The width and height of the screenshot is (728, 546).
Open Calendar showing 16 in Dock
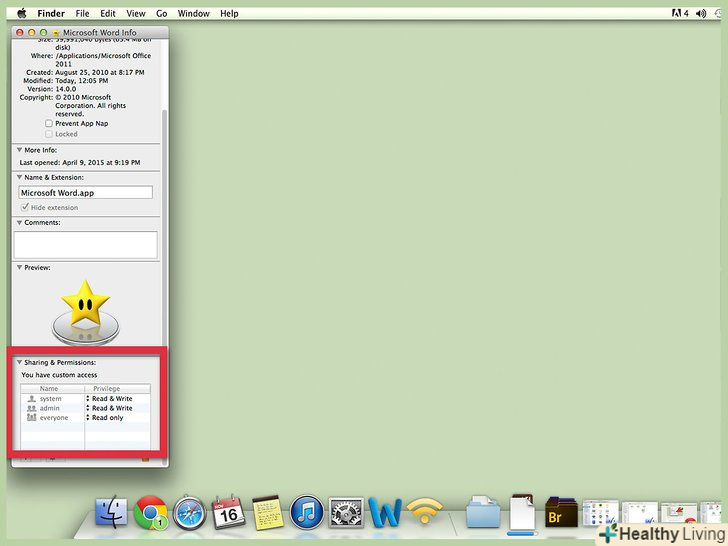tap(228, 512)
